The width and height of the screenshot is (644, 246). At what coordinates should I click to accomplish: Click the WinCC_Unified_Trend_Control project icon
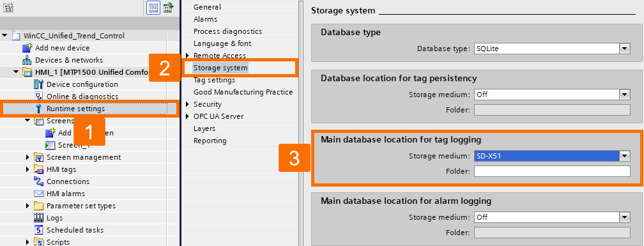tap(16, 36)
